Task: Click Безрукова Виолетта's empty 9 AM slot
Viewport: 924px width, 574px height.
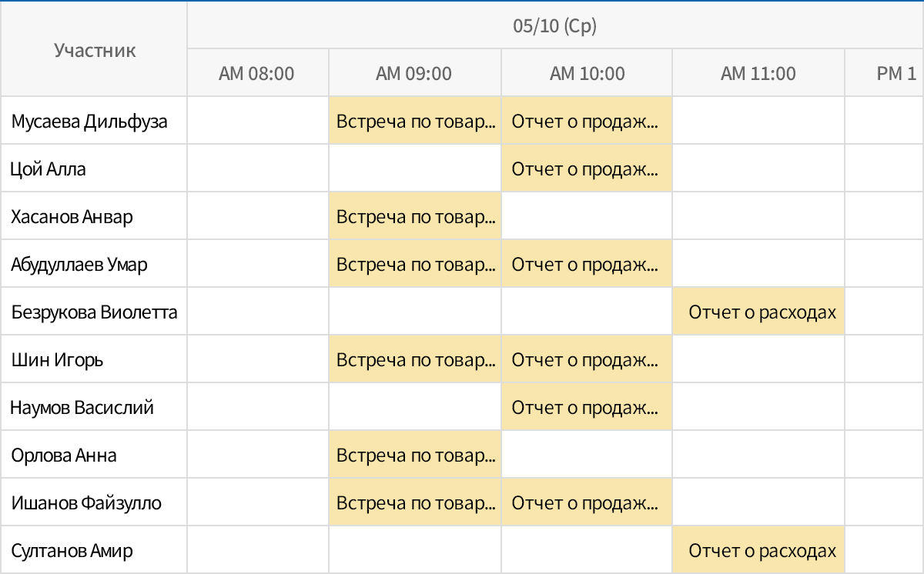Action: [414, 311]
